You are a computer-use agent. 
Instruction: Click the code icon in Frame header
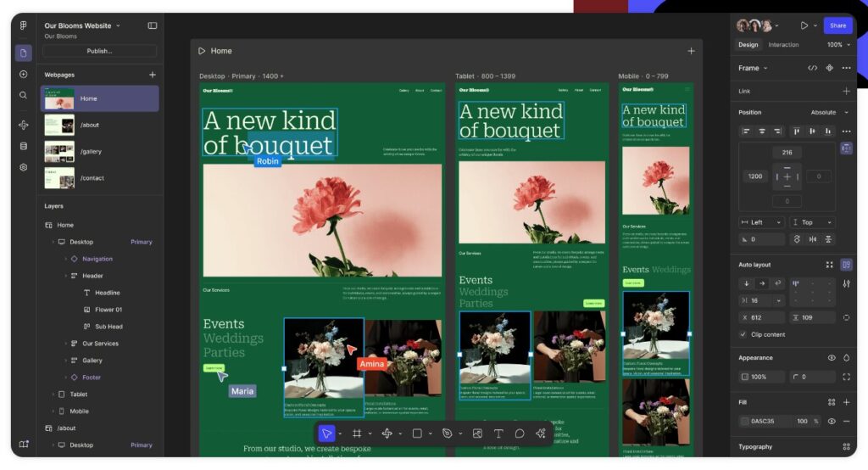coord(812,68)
